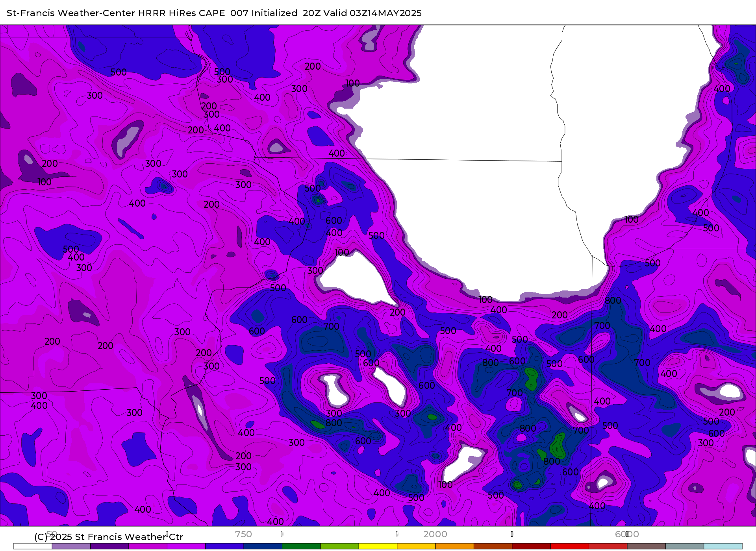756x551 pixels.
Task: Click the '750' legend scale label
Action: (x=243, y=534)
